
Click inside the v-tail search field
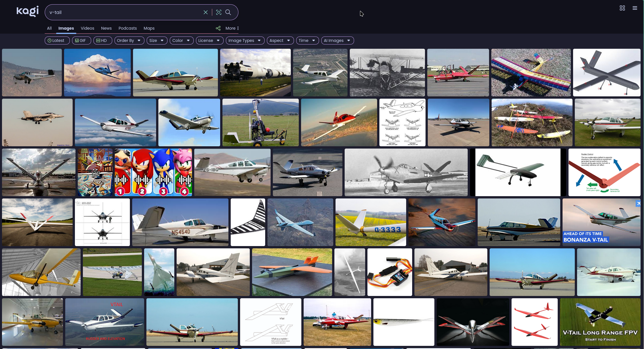122,12
